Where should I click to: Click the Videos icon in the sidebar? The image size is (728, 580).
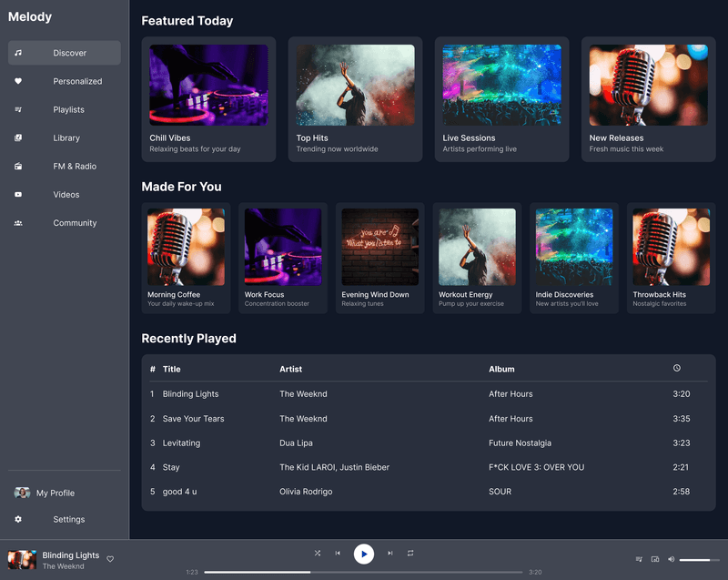tap(18, 194)
